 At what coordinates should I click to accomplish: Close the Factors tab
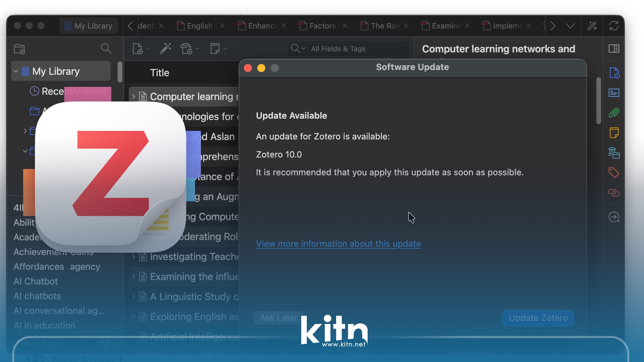pyautogui.click(x=345, y=26)
